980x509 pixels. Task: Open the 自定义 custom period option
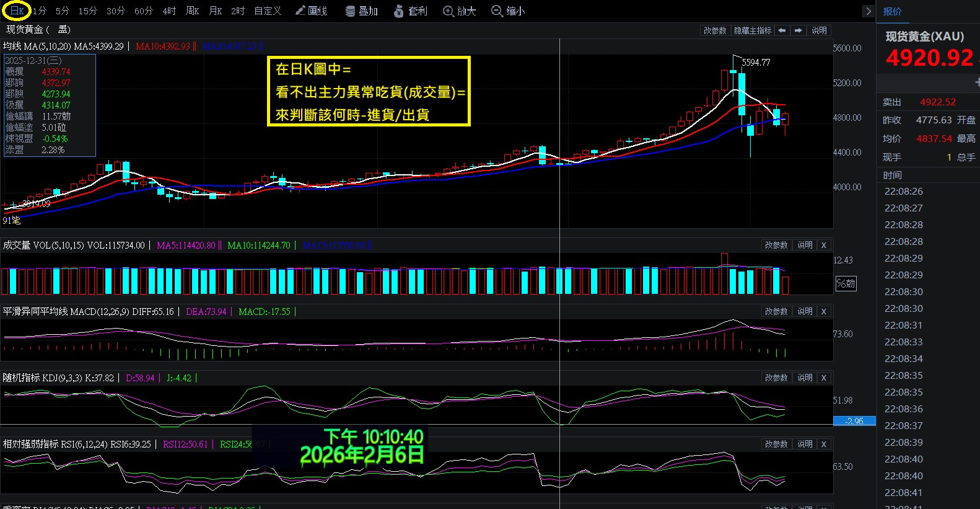(x=268, y=11)
